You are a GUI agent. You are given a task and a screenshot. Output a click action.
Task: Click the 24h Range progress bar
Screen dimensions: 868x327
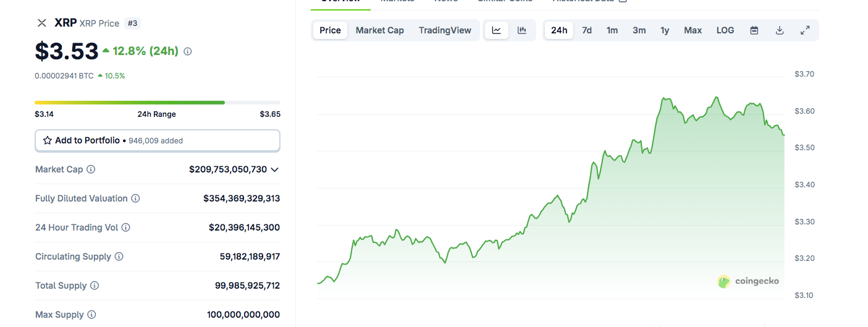[x=158, y=103]
